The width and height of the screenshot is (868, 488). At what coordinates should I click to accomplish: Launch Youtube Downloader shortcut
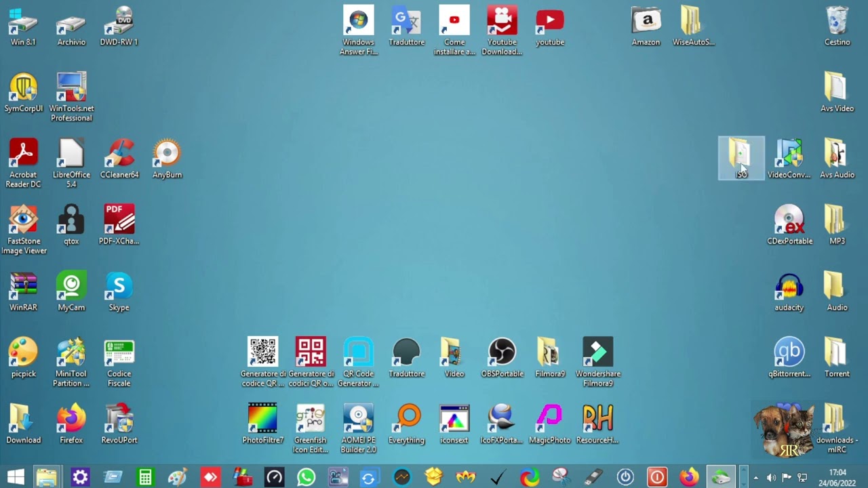coord(502,31)
